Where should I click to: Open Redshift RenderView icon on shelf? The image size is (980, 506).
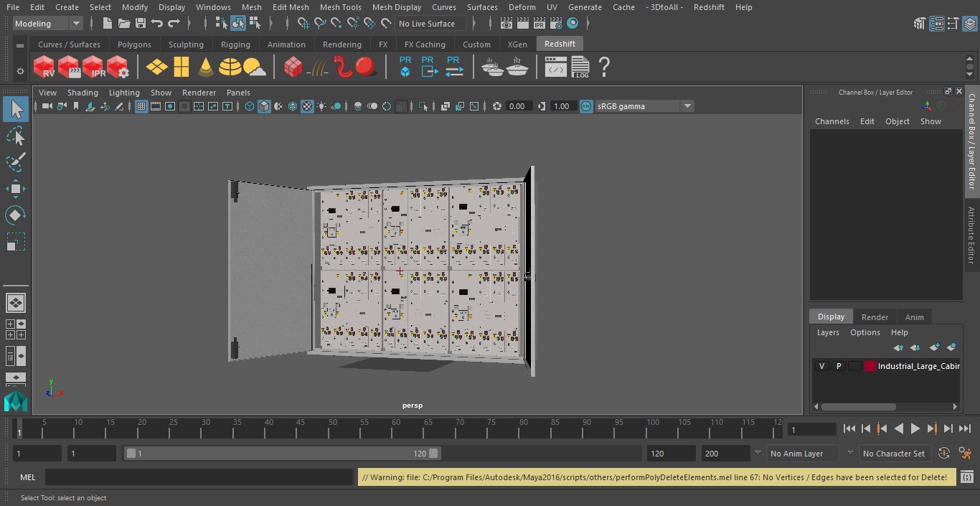44,67
